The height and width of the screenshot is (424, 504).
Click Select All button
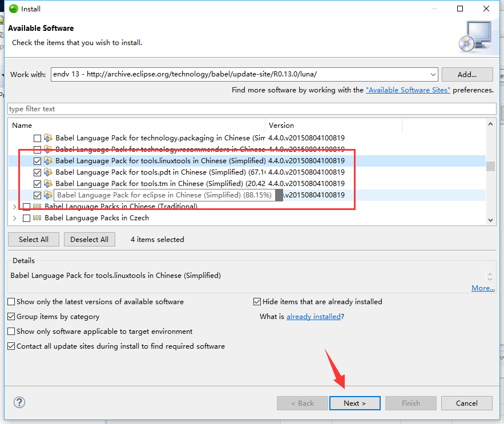tap(34, 240)
